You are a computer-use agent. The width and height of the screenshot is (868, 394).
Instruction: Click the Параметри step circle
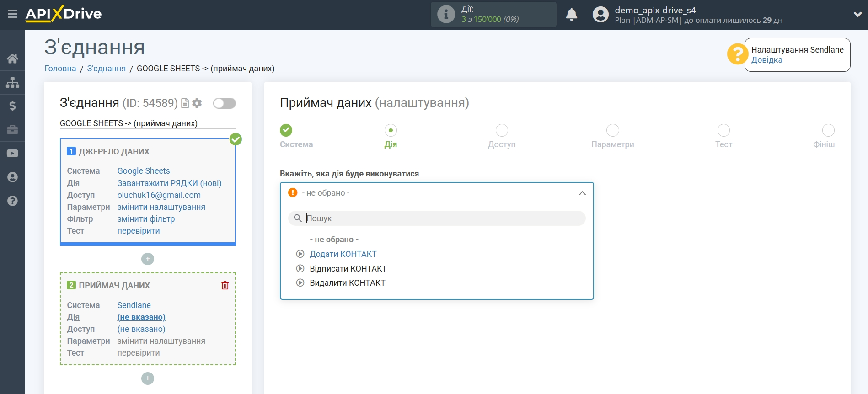[x=612, y=130]
